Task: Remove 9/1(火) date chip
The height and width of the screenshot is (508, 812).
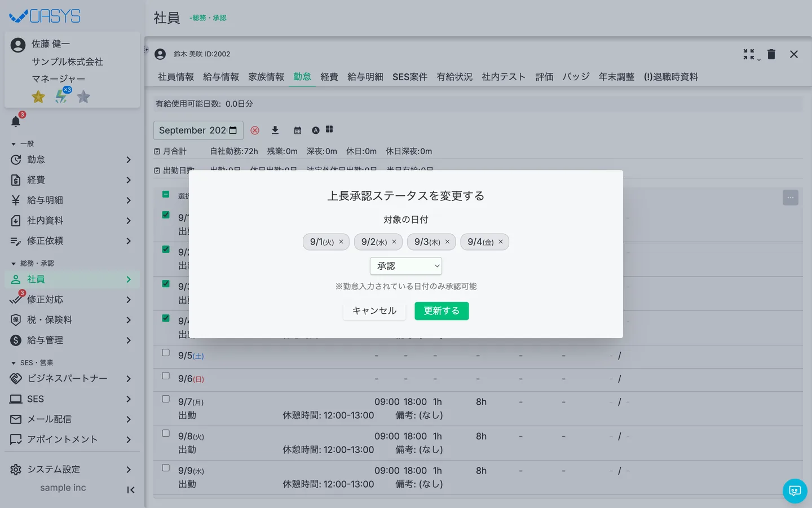Action: (341, 242)
